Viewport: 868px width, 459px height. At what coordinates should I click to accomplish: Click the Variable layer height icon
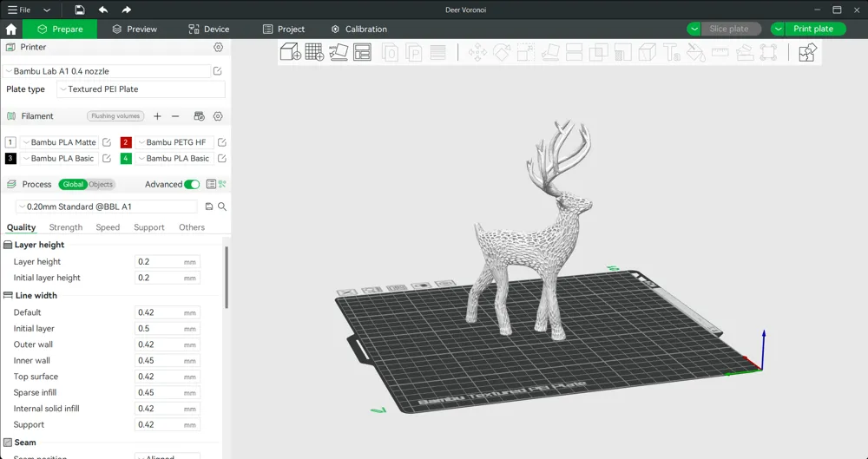[437, 53]
